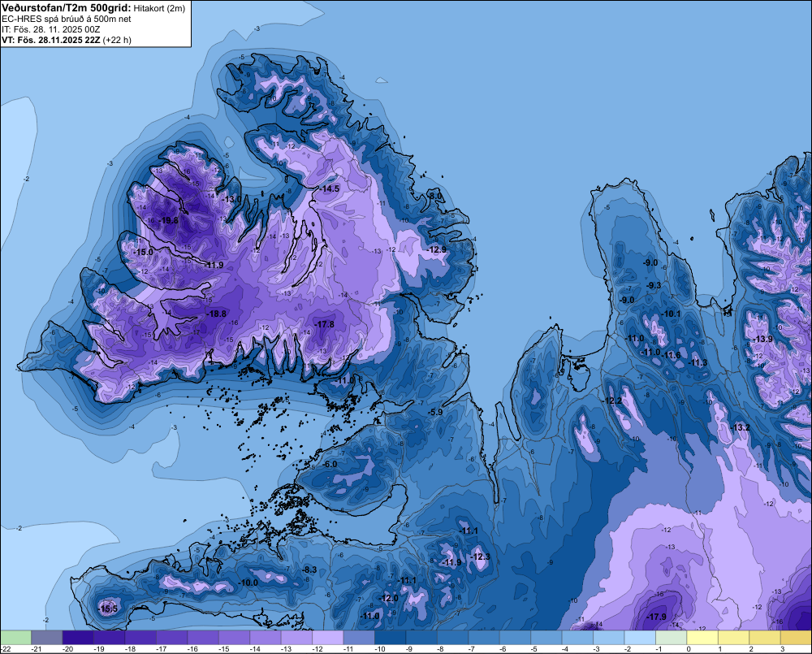This screenshot has height=654, width=812.
Task: Select the EC-HRES spá brúuð line
Action: [67, 19]
